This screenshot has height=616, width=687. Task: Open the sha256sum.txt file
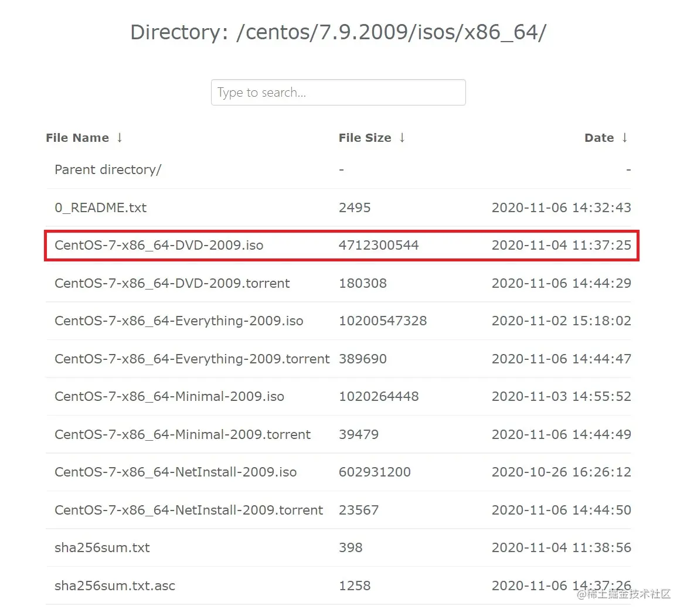[x=102, y=547]
